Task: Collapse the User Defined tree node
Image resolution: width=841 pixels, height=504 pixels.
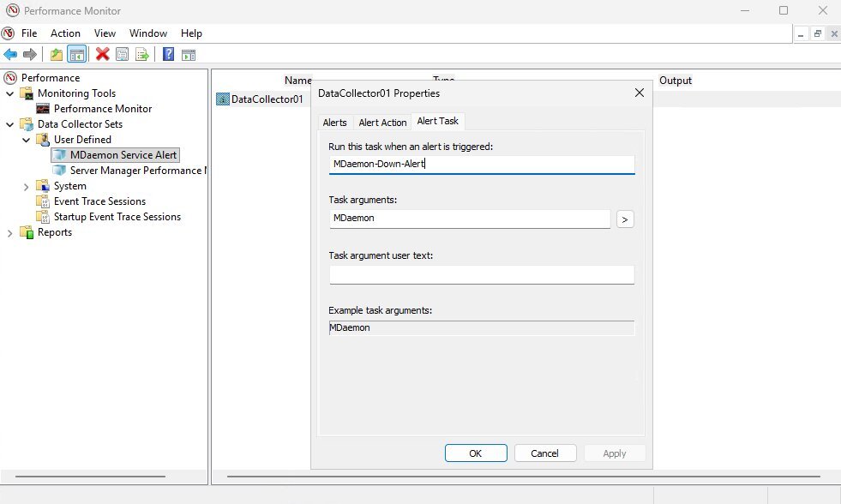Action: point(26,140)
